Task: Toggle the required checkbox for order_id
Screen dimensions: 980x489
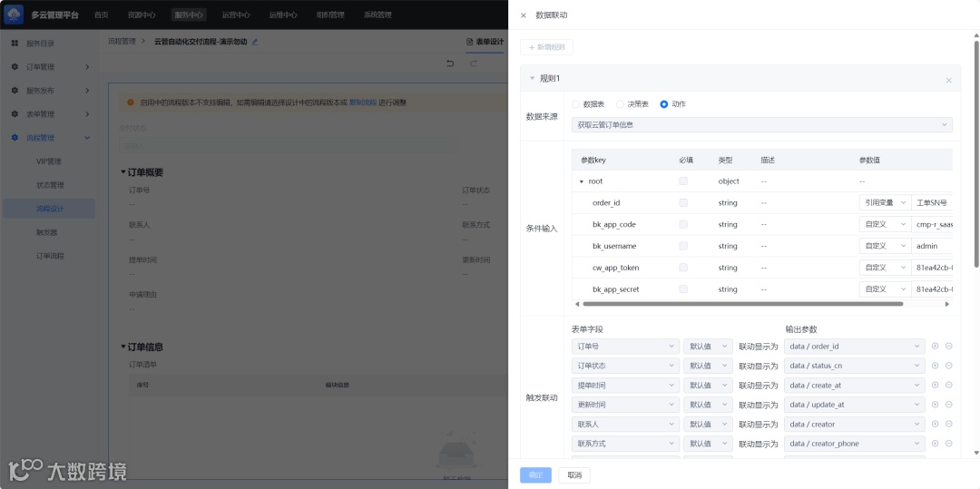Action: tap(683, 203)
